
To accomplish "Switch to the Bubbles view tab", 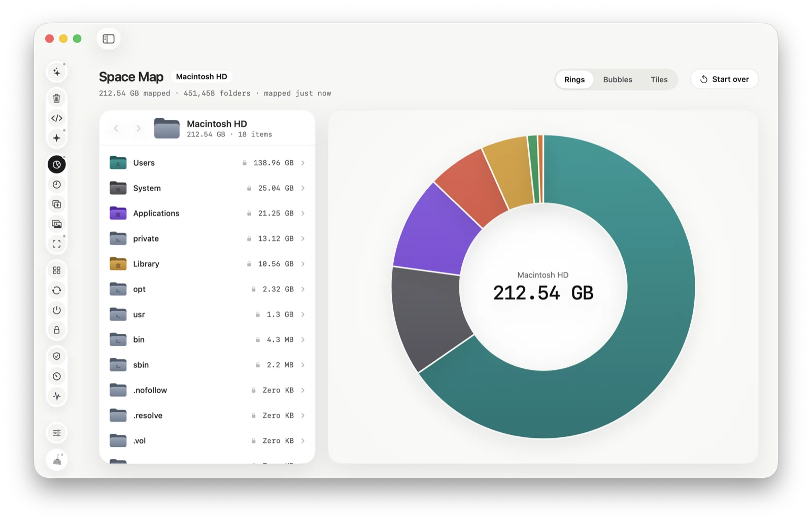I will (x=618, y=80).
